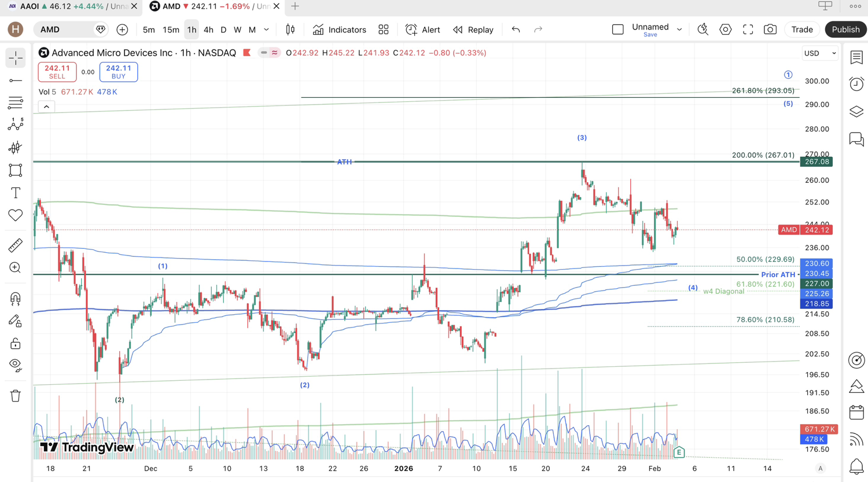Open AMD symbol search field
Screen dimensions: 868x482
tap(71, 30)
